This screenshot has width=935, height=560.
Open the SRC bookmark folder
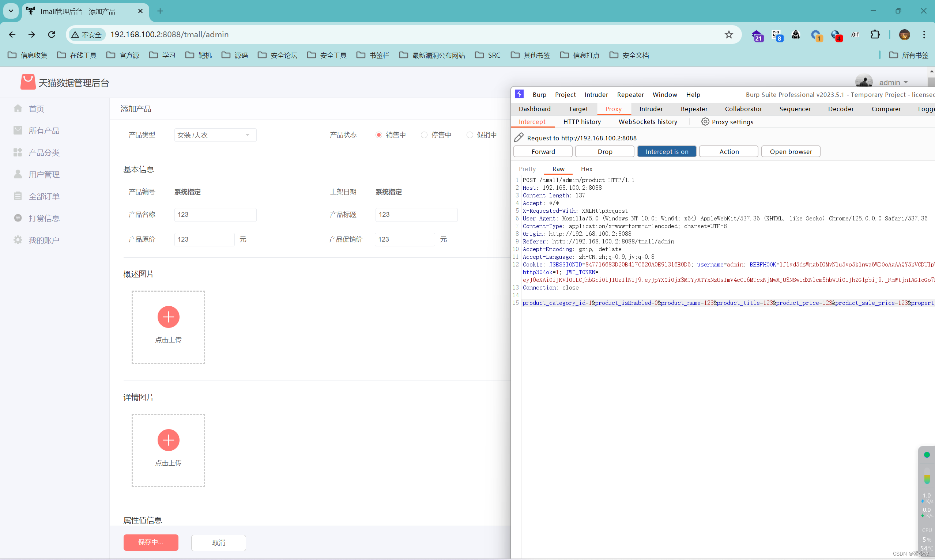tap(488, 55)
